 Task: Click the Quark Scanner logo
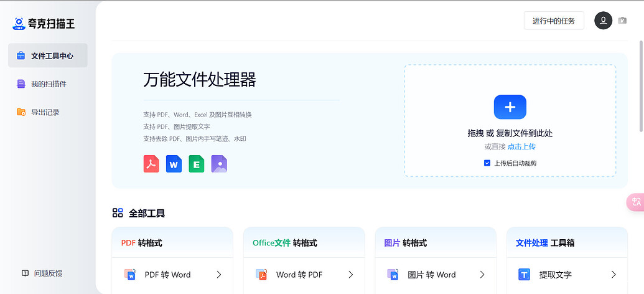pyautogui.click(x=44, y=24)
